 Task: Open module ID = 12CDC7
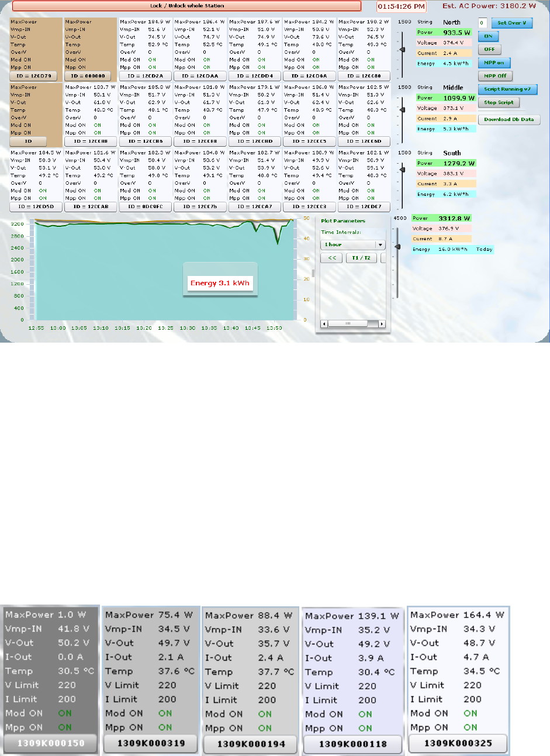tap(364, 206)
